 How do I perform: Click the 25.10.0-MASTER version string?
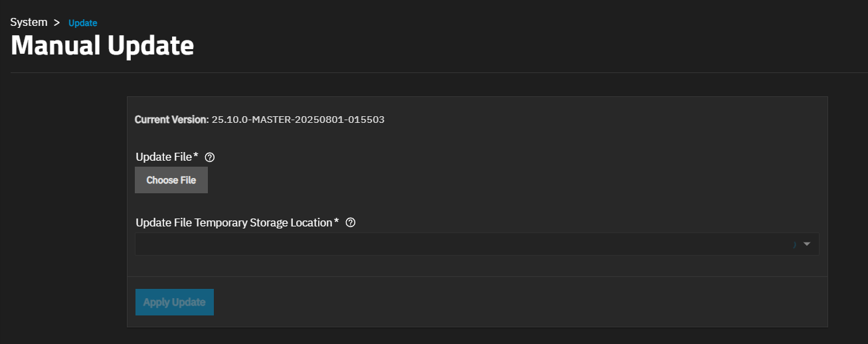pyautogui.click(x=298, y=120)
